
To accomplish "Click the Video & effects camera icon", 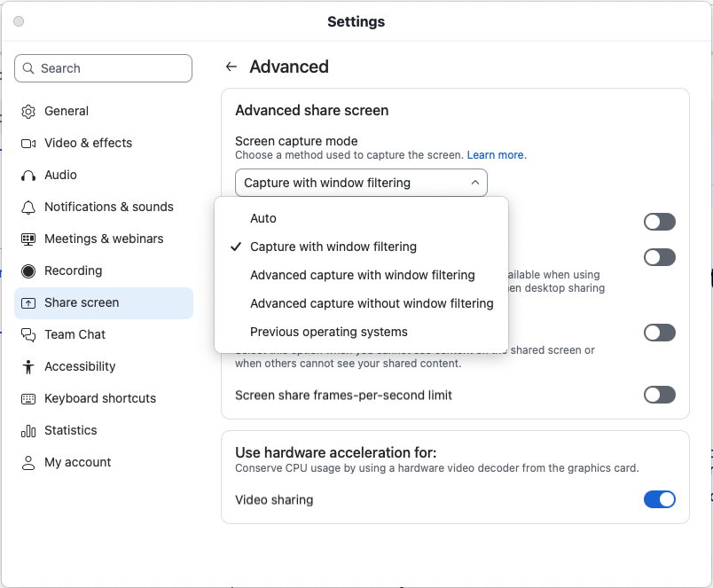I will pos(28,144).
